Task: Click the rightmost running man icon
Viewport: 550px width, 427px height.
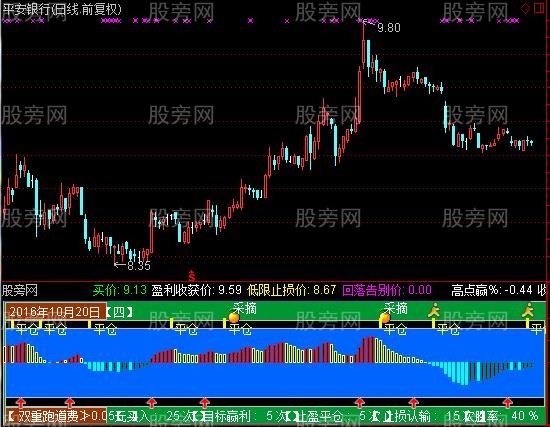Action: click(x=528, y=310)
